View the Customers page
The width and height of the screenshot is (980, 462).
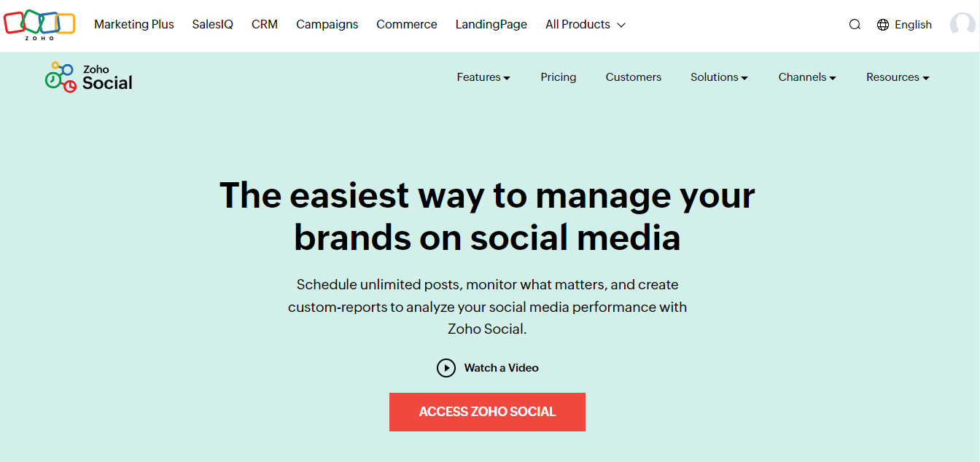point(633,77)
